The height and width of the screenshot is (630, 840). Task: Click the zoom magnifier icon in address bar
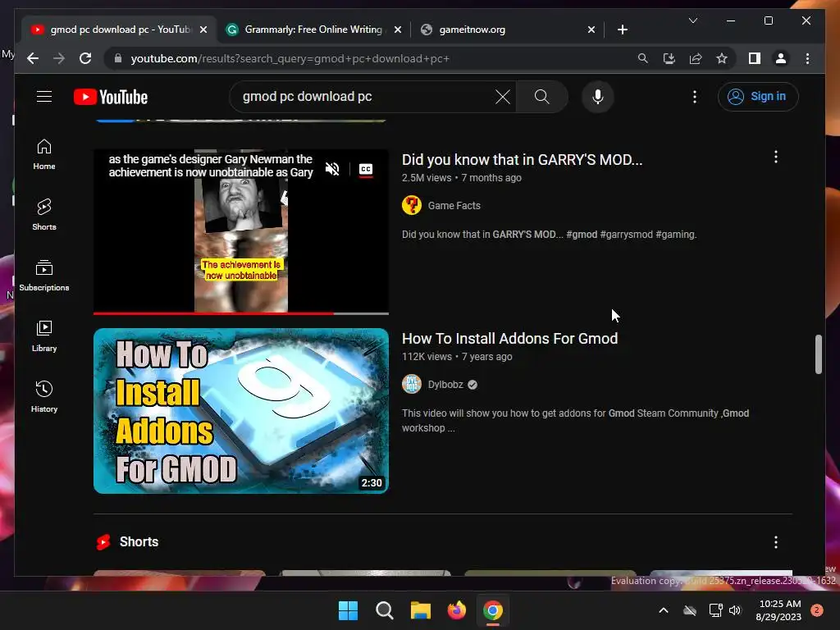click(x=643, y=58)
